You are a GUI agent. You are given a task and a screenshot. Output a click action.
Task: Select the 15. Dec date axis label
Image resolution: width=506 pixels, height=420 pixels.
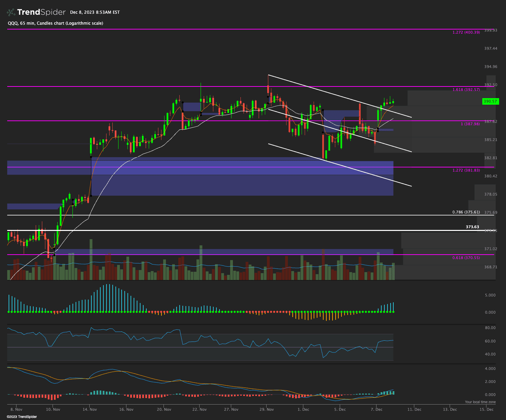(x=486, y=409)
